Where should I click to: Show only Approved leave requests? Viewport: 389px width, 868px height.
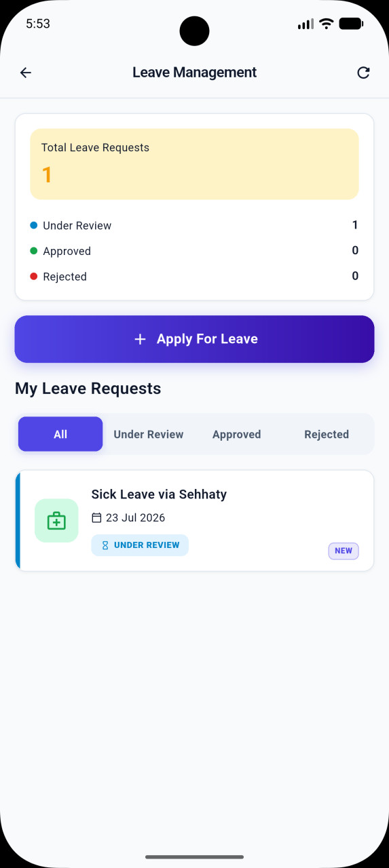[x=237, y=434]
